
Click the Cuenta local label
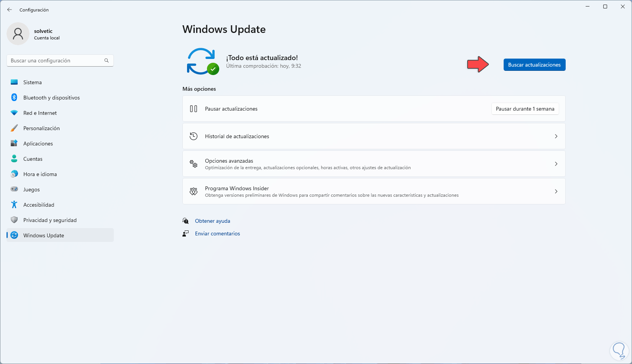[x=47, y=38]
